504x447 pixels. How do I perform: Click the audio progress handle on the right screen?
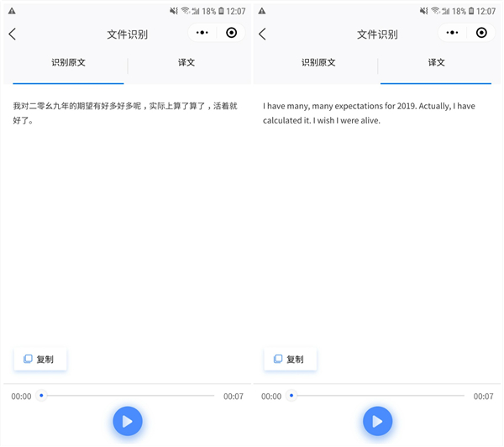click(291, 395)
